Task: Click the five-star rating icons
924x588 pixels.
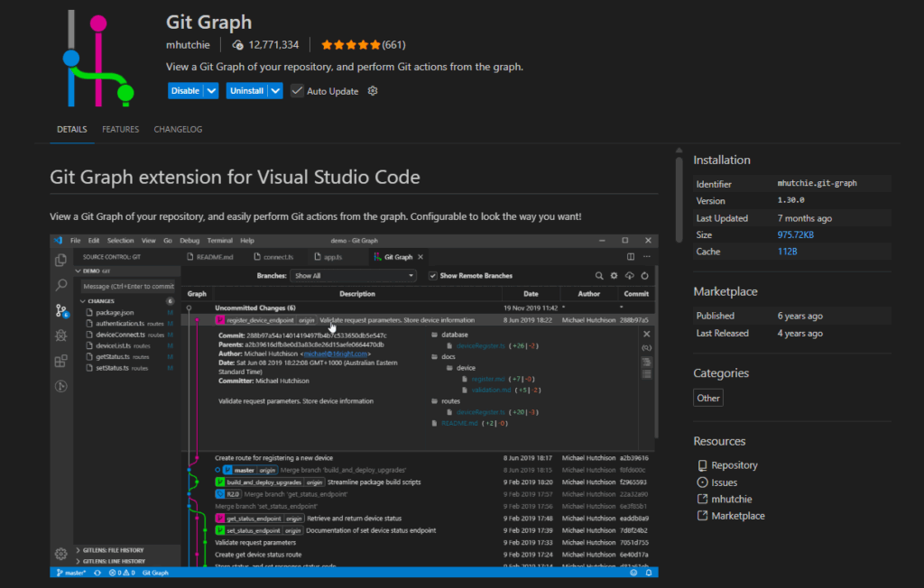Action: pyautogui.click(x=350, y=45)
